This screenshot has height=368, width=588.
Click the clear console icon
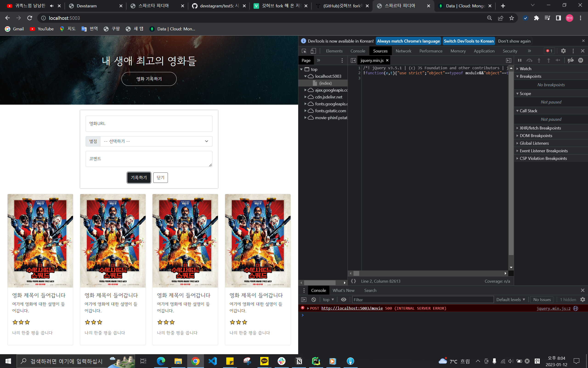pyautogui.click(x=314, y=300)
